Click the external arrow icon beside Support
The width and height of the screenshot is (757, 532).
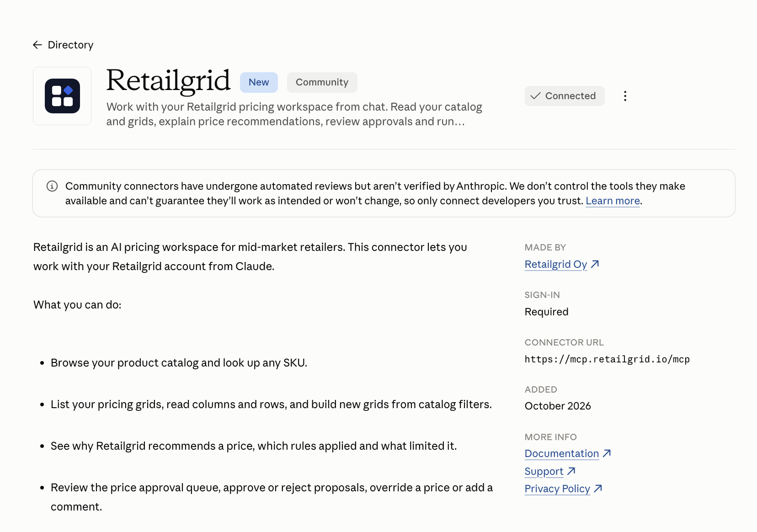(x=571, y=471)
